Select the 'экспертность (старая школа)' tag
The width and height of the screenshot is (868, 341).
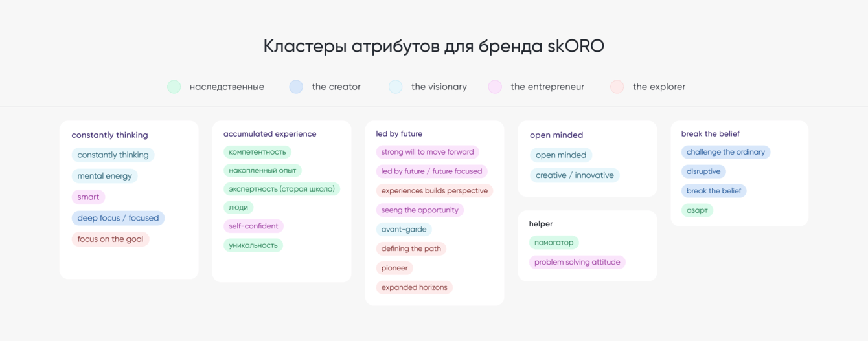coord(282,189)
